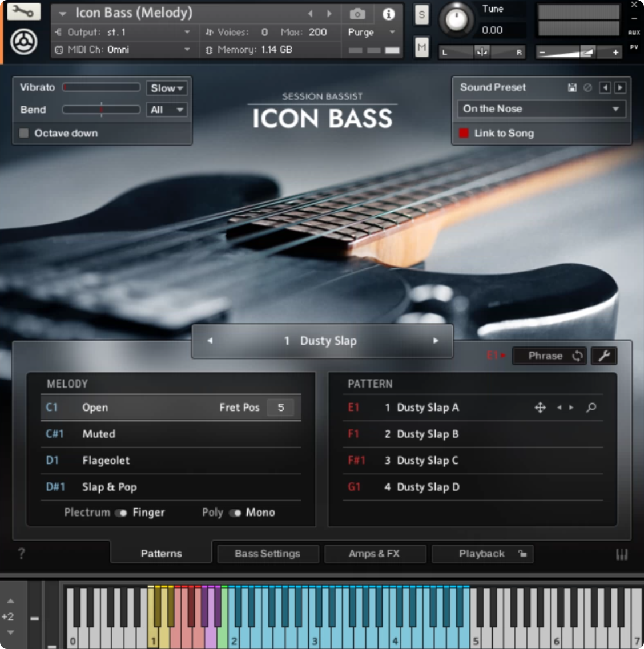The height and width of the screenshot is (649, 644).
Task: Save the sound preset disk icon
Action: tap(573, 88)
